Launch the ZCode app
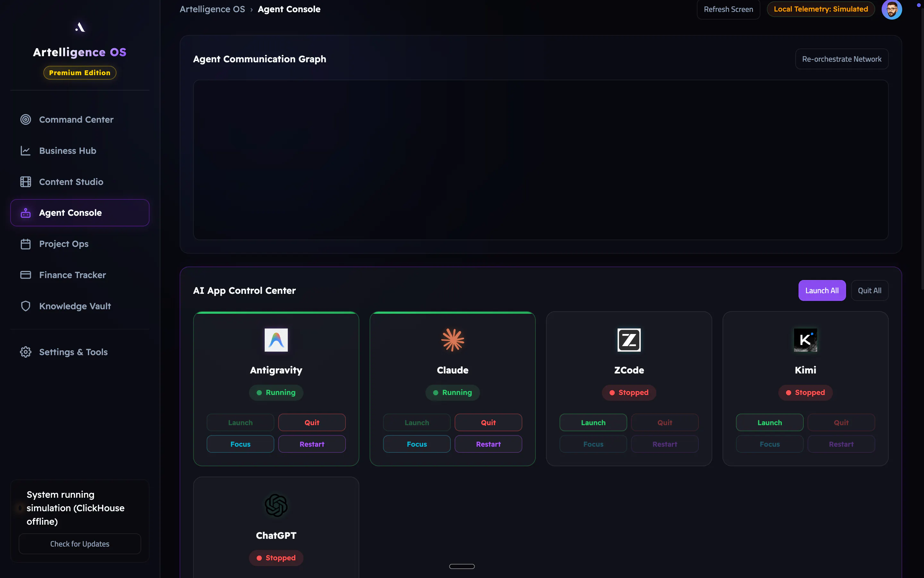924x578 pixels. pos(593,422)
